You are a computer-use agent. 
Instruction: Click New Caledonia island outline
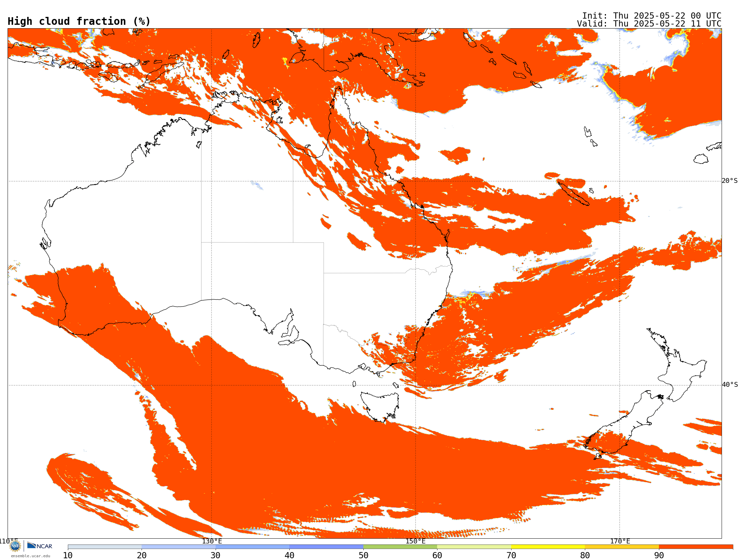(573, 194)
